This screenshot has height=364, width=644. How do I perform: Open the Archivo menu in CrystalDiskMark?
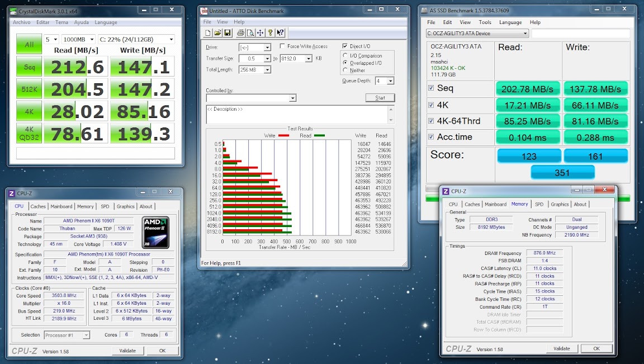point(21,22)
